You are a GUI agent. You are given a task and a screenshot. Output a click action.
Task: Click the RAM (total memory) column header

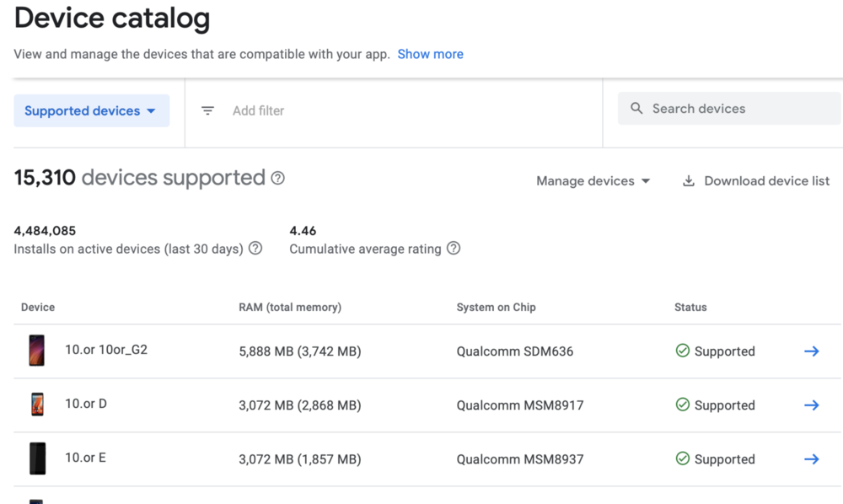coord(290,308)
